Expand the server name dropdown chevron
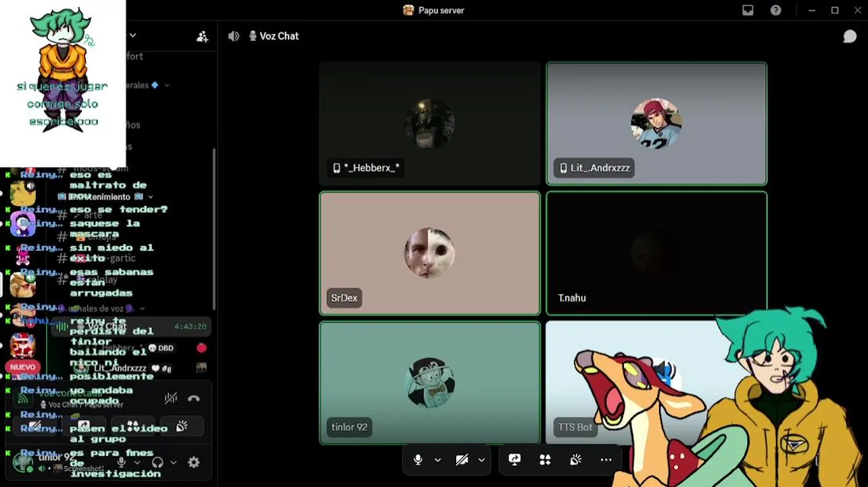This screenshot has width=868, height=487. click(x=133, y=35)
